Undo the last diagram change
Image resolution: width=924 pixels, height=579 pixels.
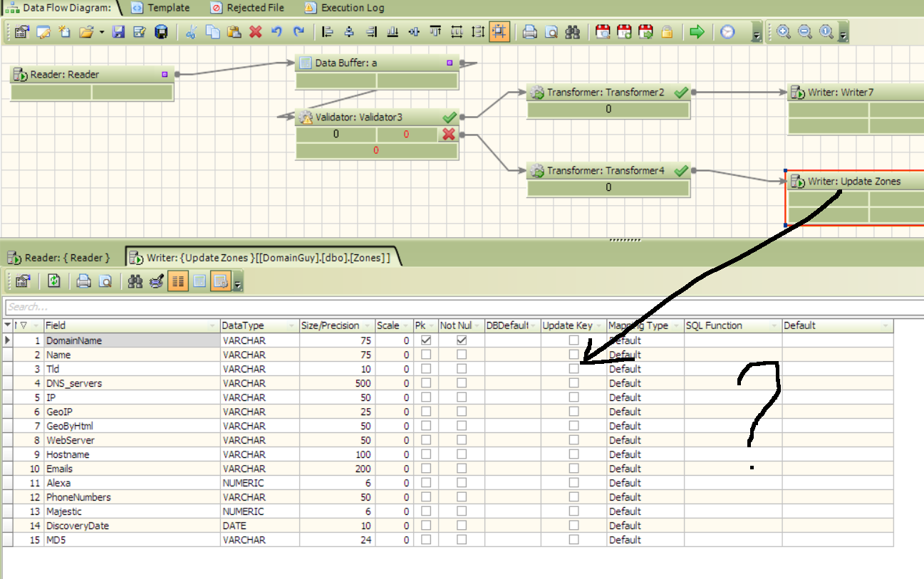(x=277, y=32)
